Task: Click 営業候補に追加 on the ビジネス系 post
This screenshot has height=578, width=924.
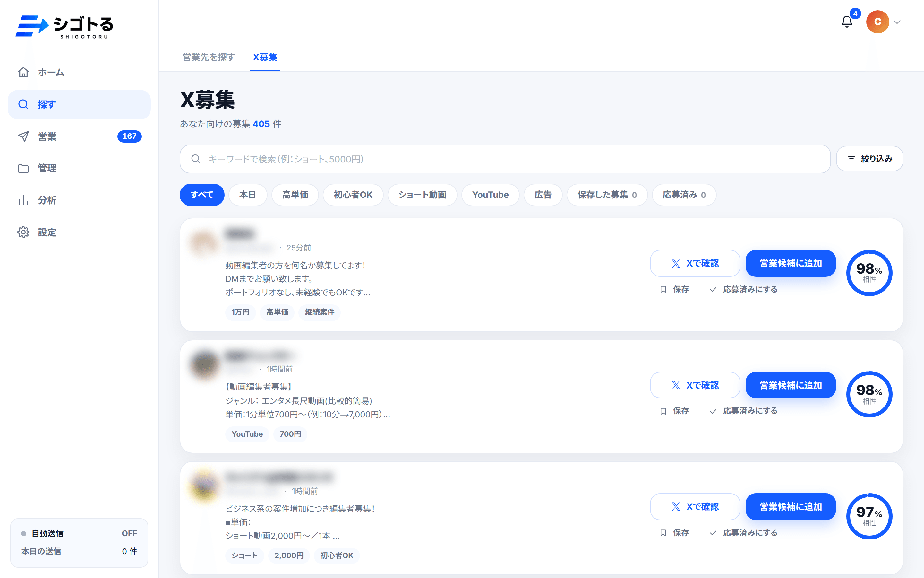Action: (791, 507)
